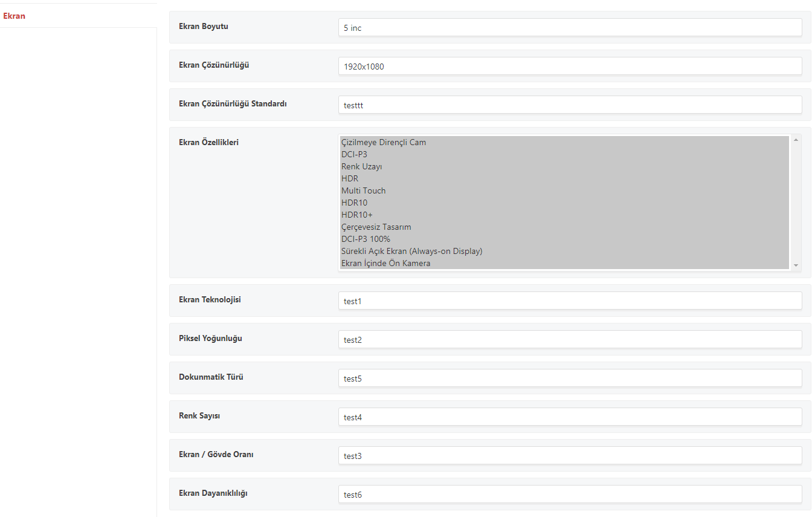Focus the Ekran Çözünürlüğü field showing 1920x1080
The width and height of the screenshot is (812, 517).
pos(570,66)
